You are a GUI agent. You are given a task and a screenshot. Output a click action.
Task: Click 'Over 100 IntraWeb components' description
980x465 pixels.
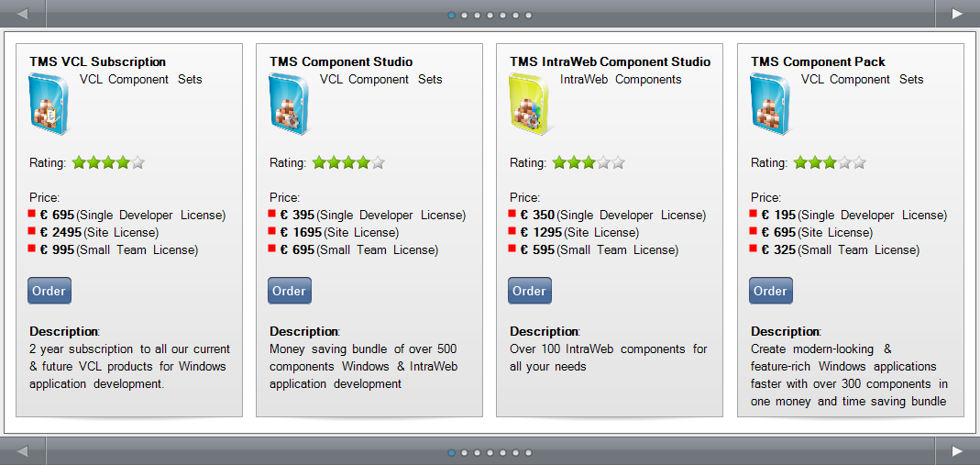click(x=600, y=349)
